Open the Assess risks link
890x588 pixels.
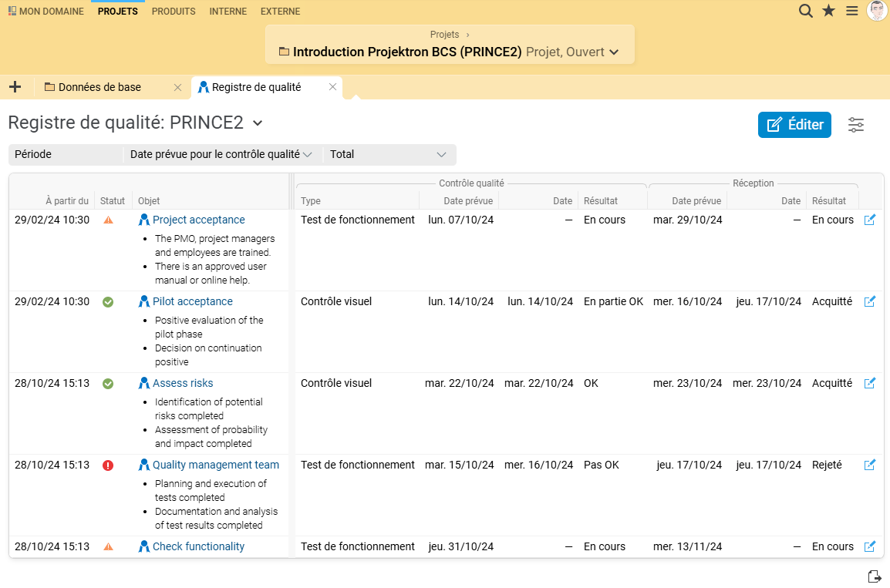(183, 383)
